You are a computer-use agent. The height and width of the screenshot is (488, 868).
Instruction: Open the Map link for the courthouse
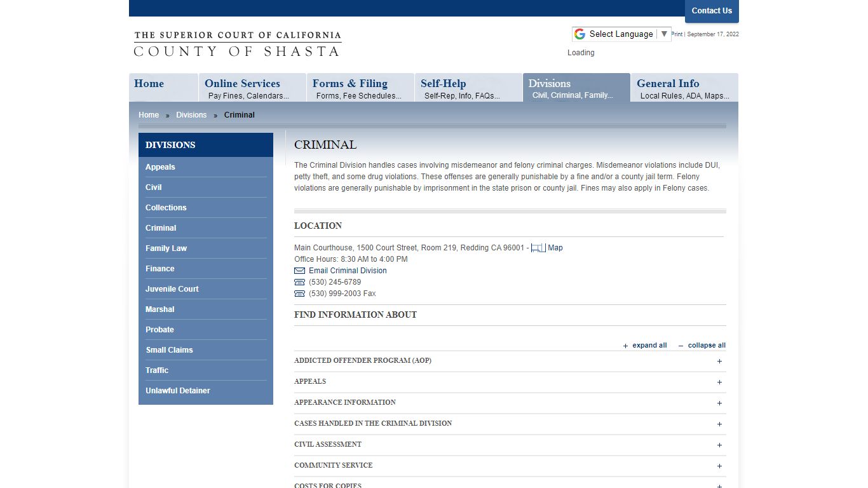(x=555, y=248)
